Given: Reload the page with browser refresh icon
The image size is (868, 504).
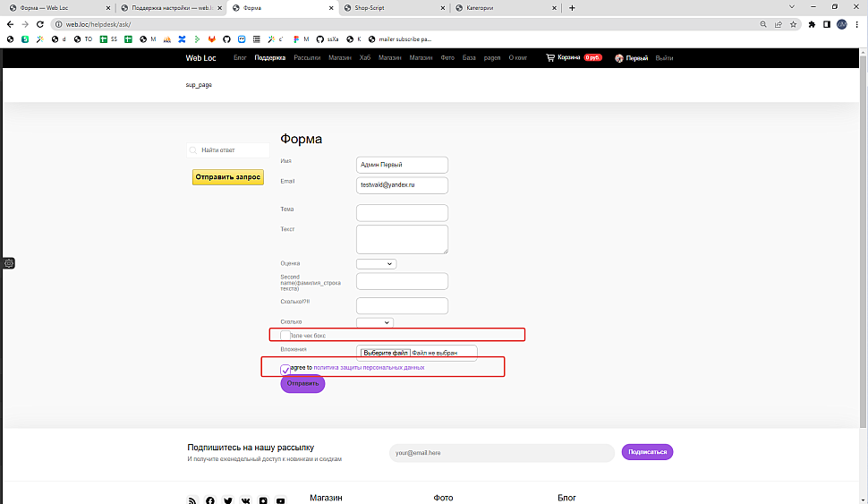Looking at the screenshot, I should pyautogui.click(x=40, y=24).
